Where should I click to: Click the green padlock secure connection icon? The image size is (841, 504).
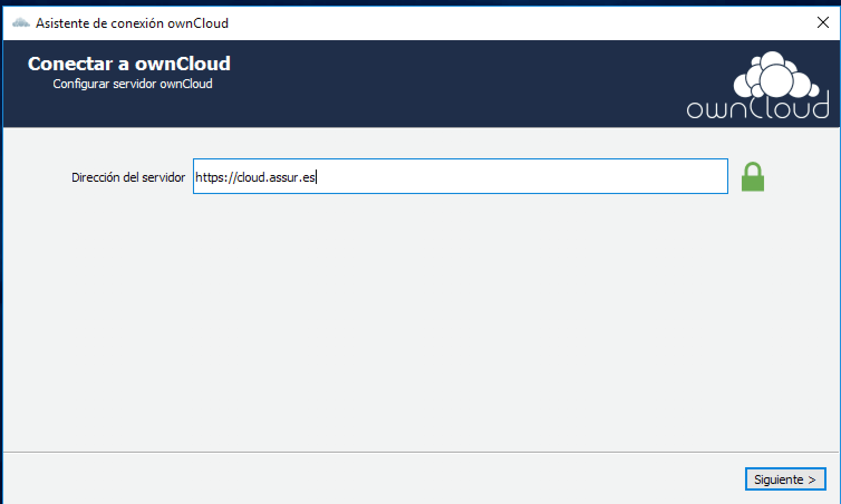pos(752,177)
